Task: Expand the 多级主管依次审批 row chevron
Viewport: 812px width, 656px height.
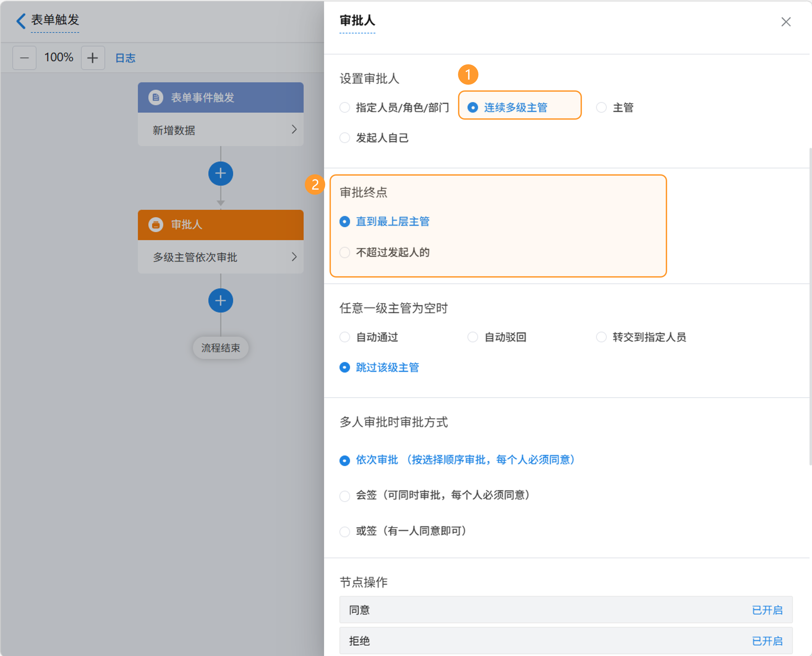Action: pyautogui.click(x=294, y=257)
